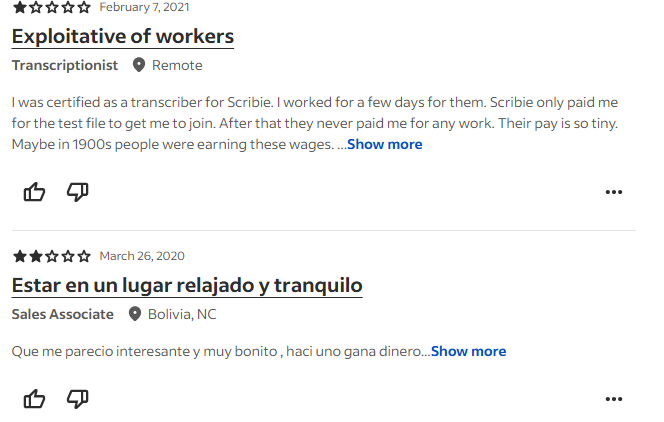Open more options for Exploitative review
The width and height of the screenshot is (664, 422).
(x=614, y=193)
